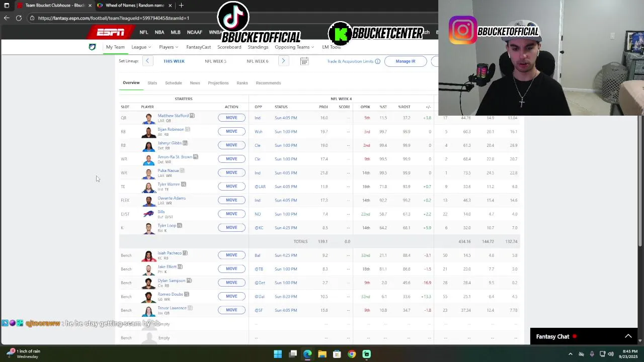The image size is (644, 362).
Task: Open Jake Elliott's player news icon
Action: [x=180, y=266]
